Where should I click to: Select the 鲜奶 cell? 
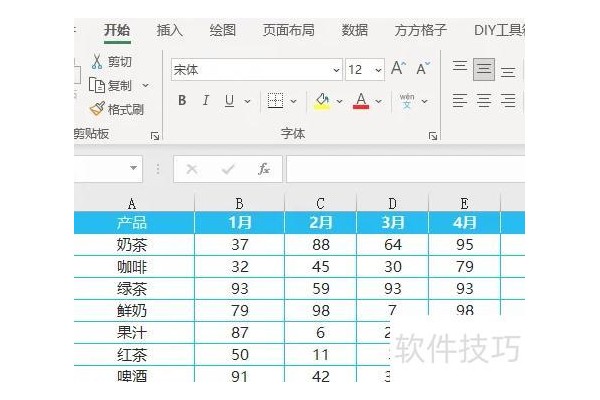click(x=132, y=311)
